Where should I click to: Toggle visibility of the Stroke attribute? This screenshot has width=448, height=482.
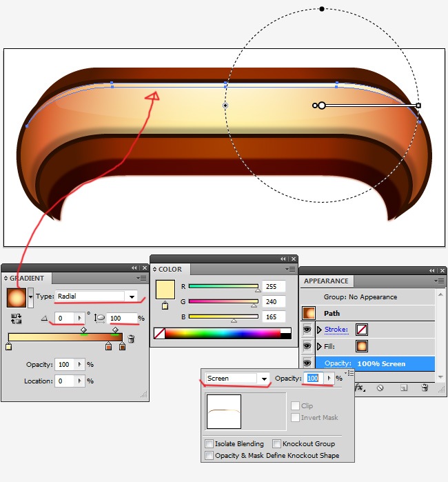coord(307,330)
